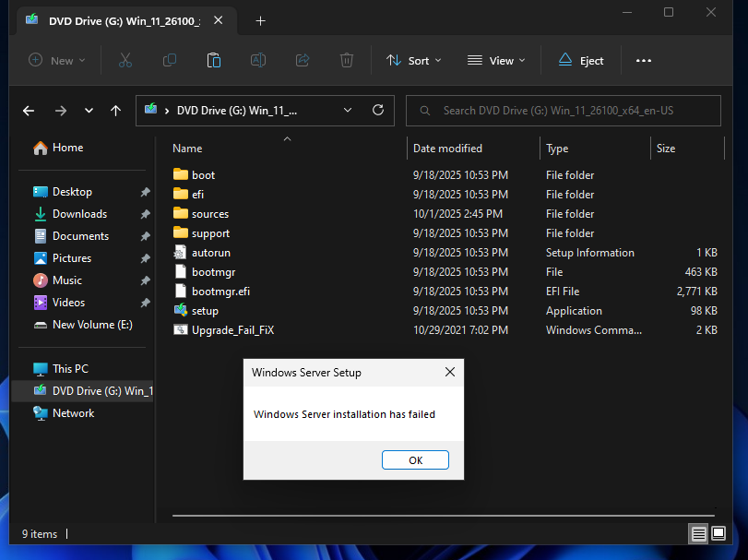Screen dimensions: 748x560
Task: Select the autorun setup information file
Action: click(202, 253)
